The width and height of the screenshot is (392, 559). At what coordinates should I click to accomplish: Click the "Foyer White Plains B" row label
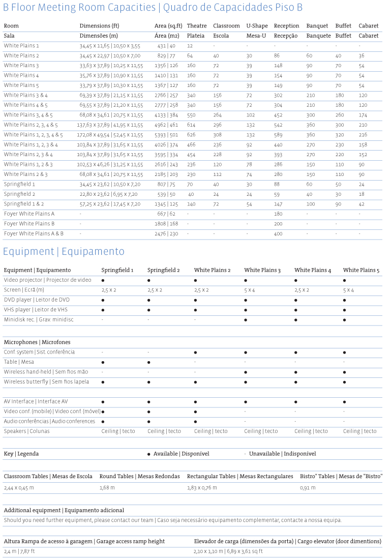[29, 224]
